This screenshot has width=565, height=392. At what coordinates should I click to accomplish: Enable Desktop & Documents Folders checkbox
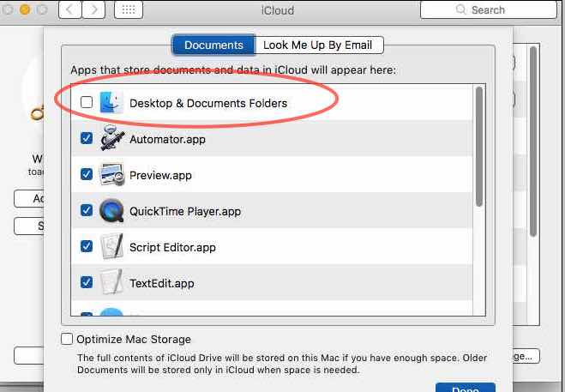click(x=87, y=102)
